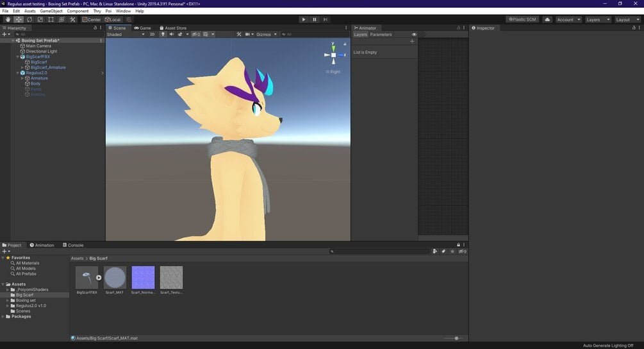
Task: Open the Gizmos dropdown
Action: click(x=267, y=35)
